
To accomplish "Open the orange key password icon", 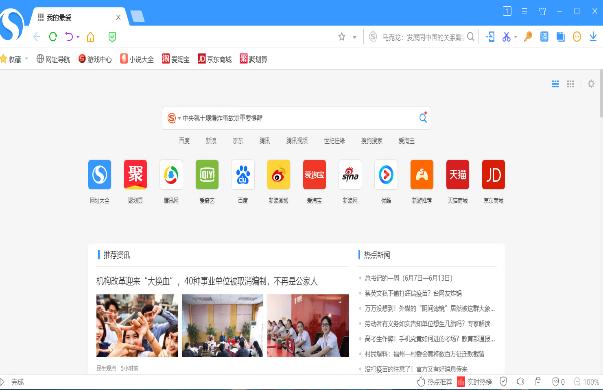I will tap(528, 37).
